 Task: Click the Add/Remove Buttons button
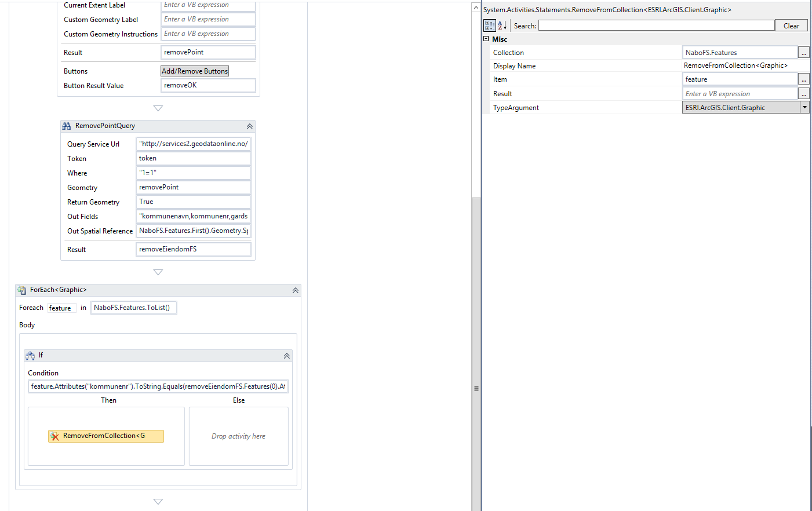(x=195, y=71)
